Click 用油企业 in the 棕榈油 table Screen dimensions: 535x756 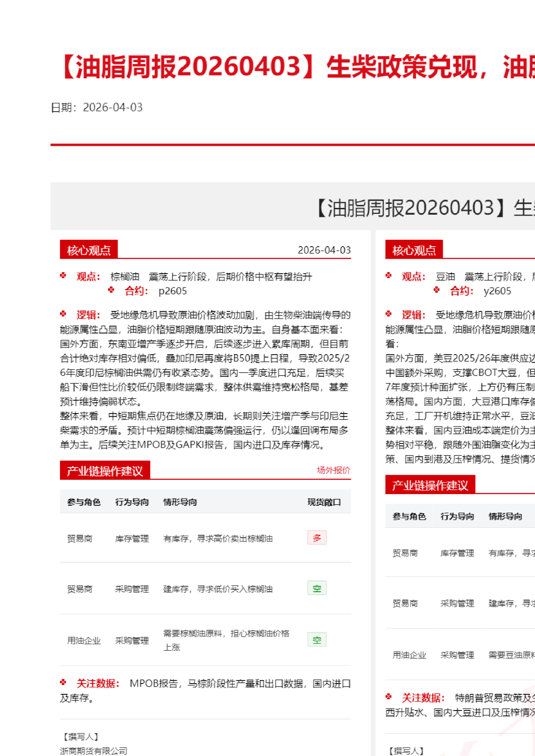(84, 640)
